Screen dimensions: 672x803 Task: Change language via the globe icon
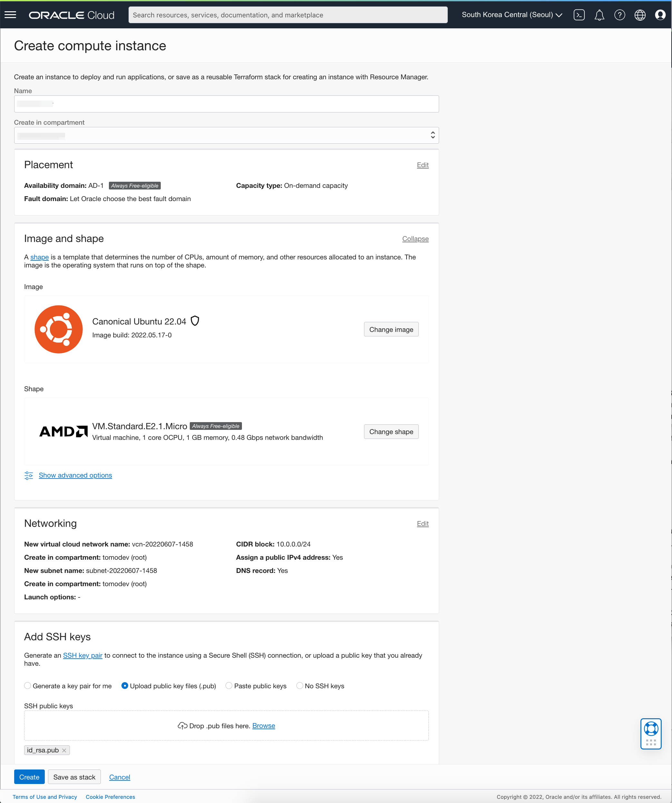click(x=640, y=15)
